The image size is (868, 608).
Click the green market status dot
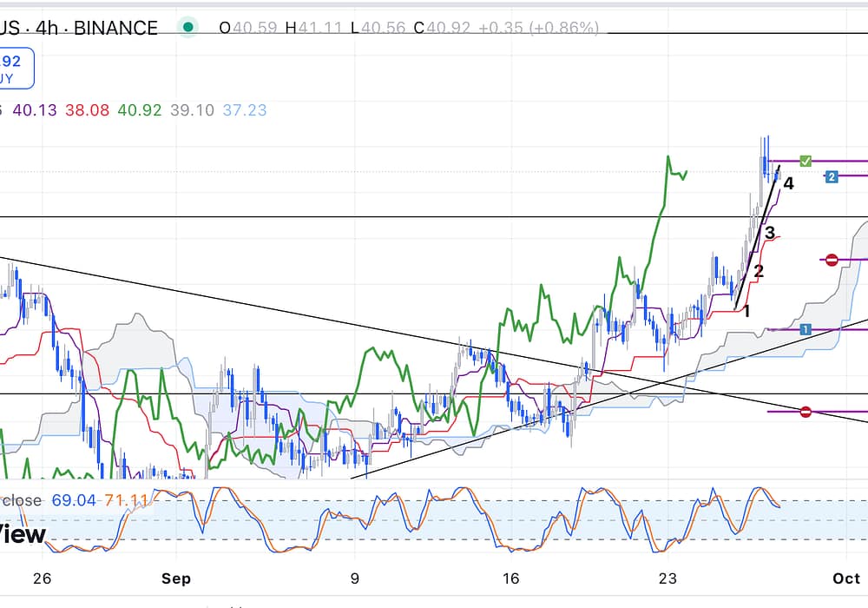point(187,27)
